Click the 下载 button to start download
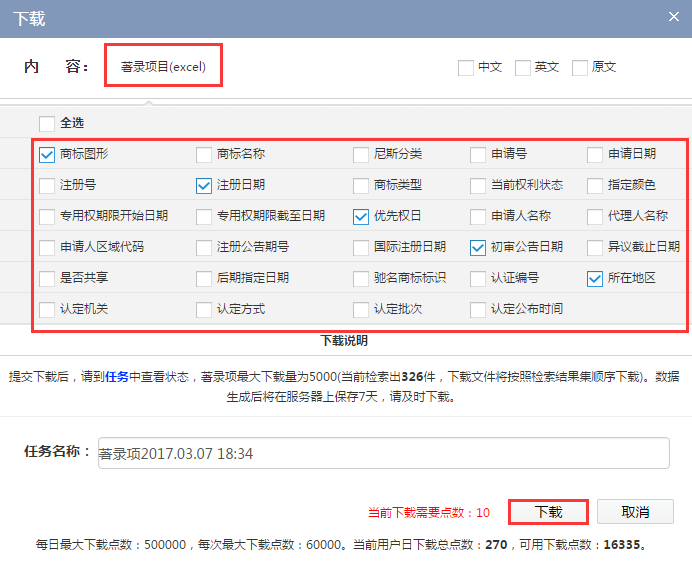The width and height of the screenshot is (692, 570). point(548,512)
